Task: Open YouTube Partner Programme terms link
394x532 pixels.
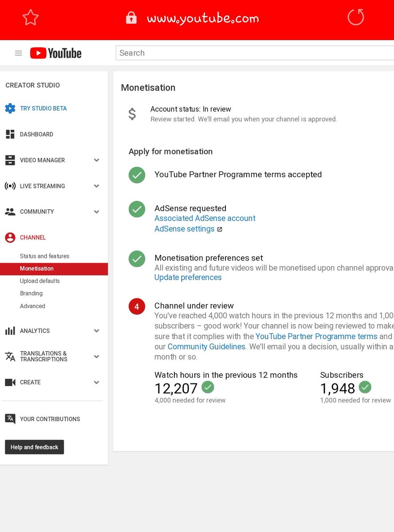Action: (x=316, y=336)
